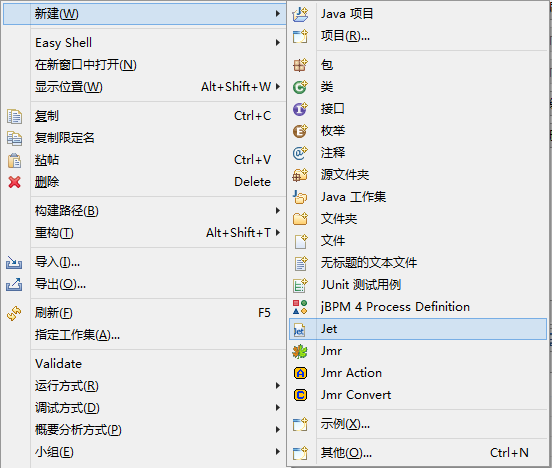Image resolution: width=552 pixels, height=468 pixels.
Task: Expand the 小组(E) submenu arrow
Action: click(x=278, y=451)
